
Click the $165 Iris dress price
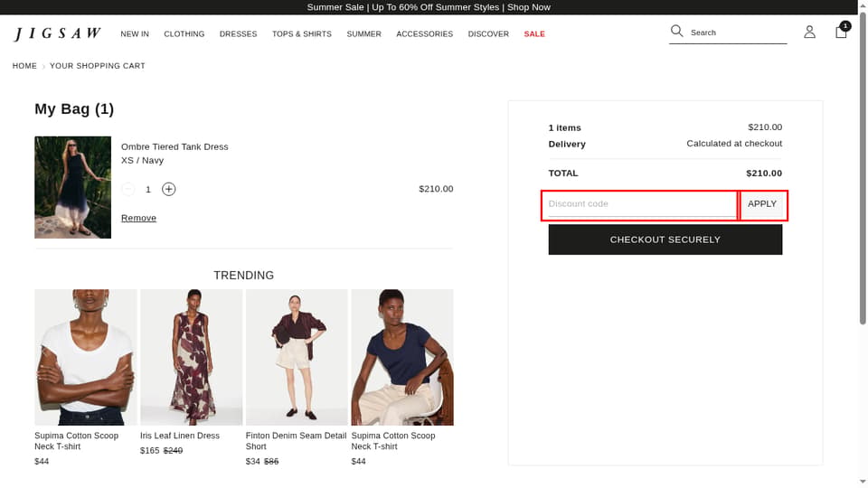149,451
